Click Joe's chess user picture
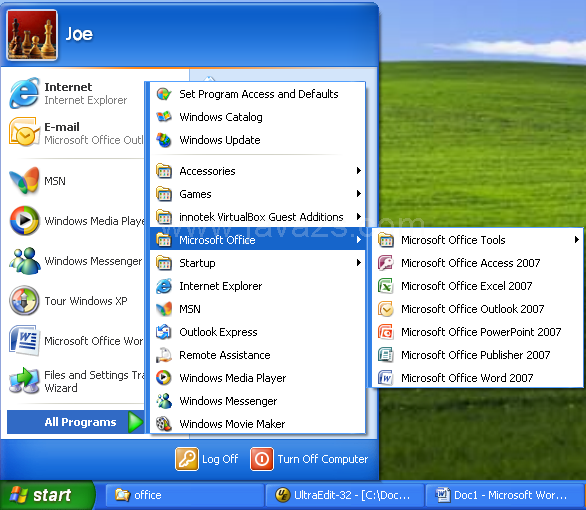The height and width of the screenshot is (510, 586). [32, 35]
